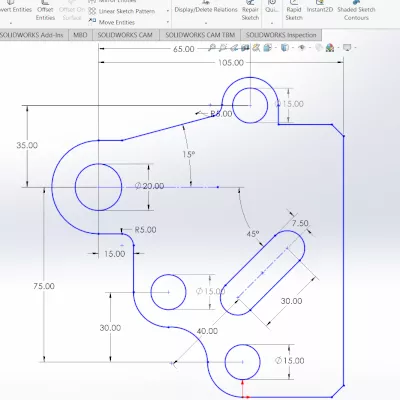Select the Linear Sketch Pattern tool icon
This screenshot has height=400, width=400.
(92, 11)
